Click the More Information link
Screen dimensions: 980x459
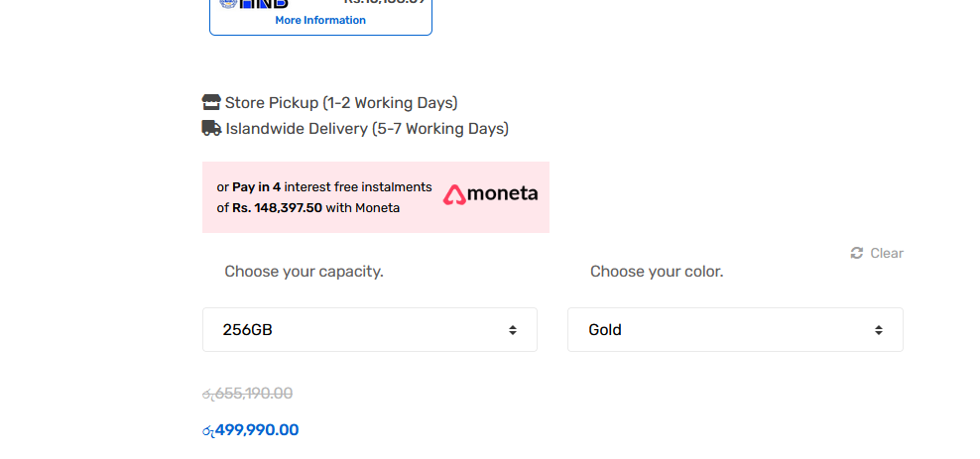click(320, 20)
